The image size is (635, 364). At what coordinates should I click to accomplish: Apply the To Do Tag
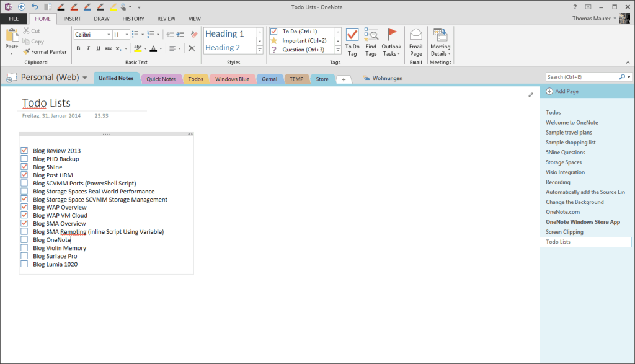(x=352, y=43)
